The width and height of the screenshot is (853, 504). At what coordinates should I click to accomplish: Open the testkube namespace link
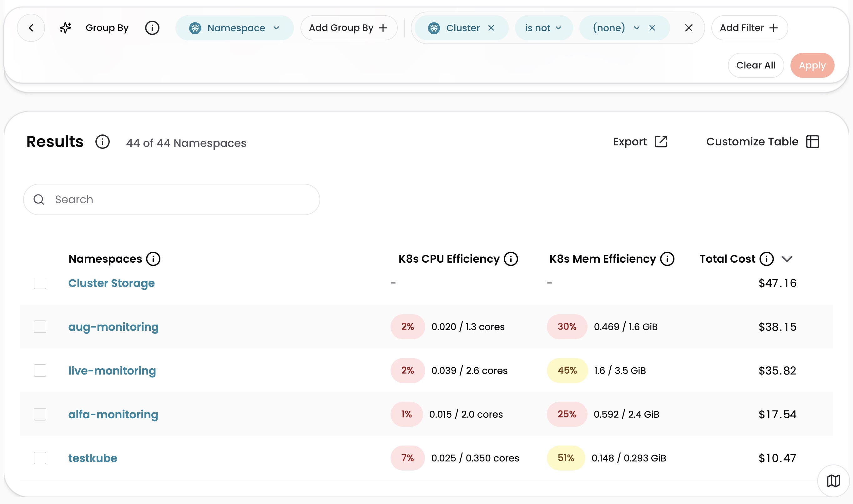pos(93,458)
